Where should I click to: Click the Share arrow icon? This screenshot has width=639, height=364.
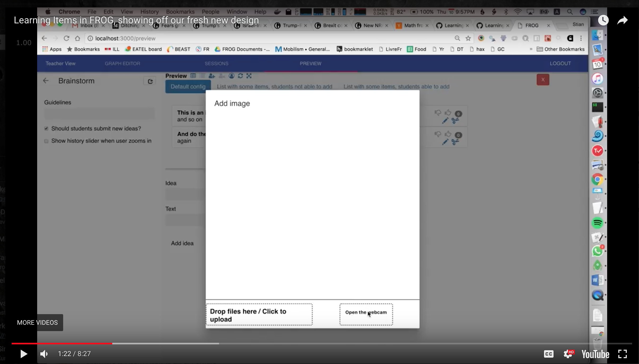click(x=622, y=20)
